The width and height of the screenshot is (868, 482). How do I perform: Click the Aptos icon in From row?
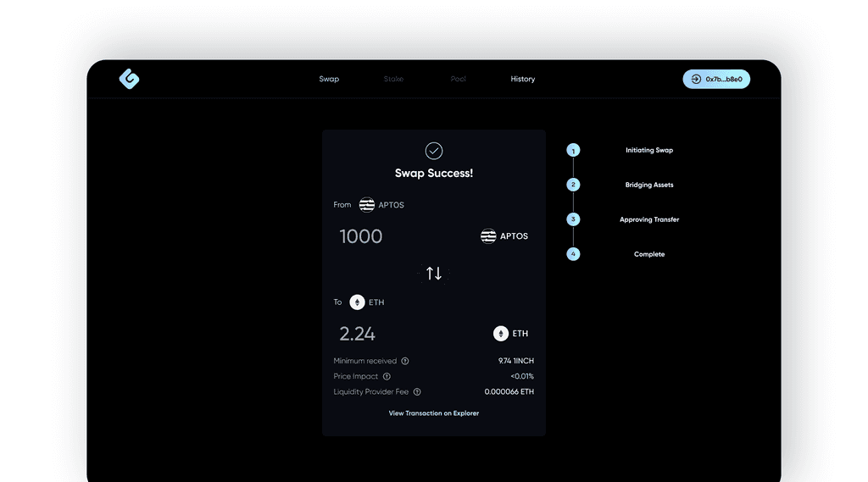click(366, 205)
